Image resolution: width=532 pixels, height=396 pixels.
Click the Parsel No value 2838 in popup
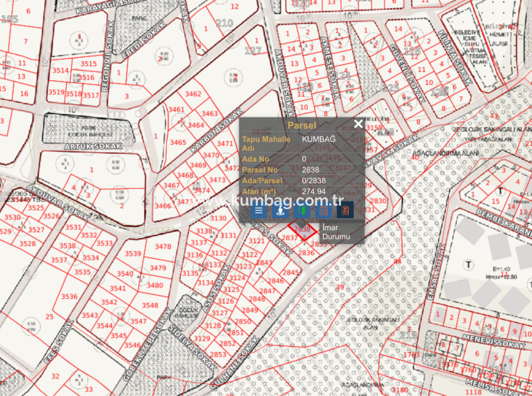click(x=310, y=170)
